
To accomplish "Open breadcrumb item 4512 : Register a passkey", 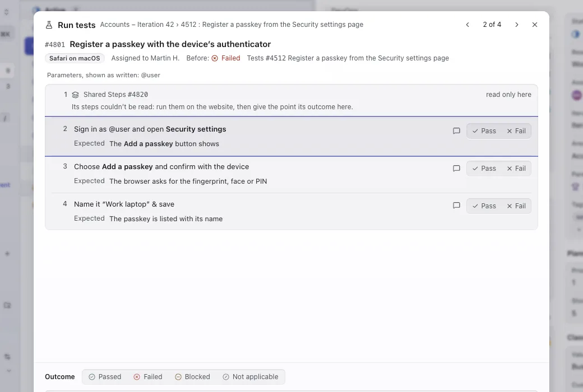I will (x=272, y=25).
